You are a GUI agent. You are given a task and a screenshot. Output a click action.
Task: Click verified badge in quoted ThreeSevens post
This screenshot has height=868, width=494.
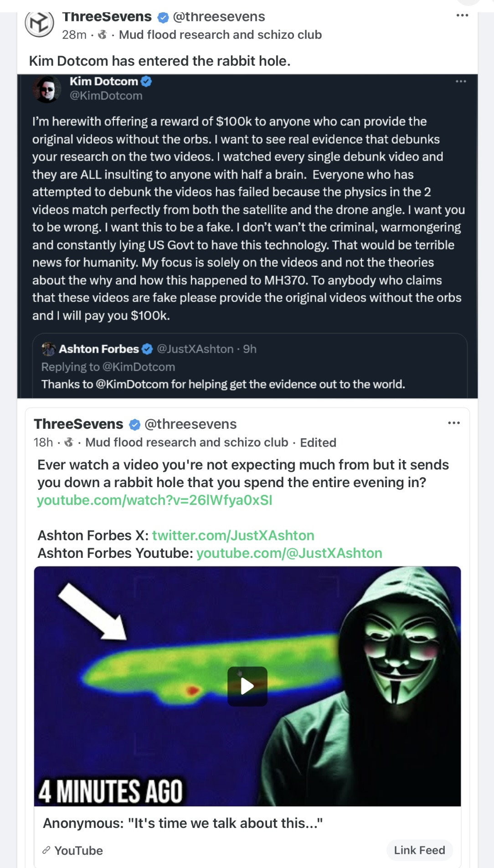pos(134,425)
